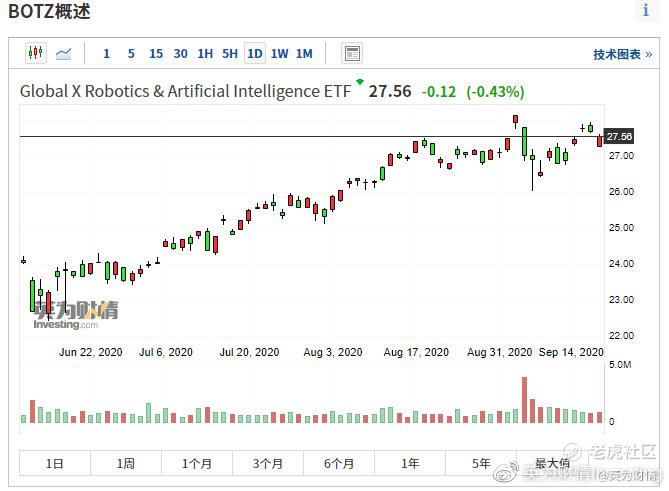The image size is (669, 491).
Task: Open the news overlay icon in toolbar
Action: (x=352, y=54)
